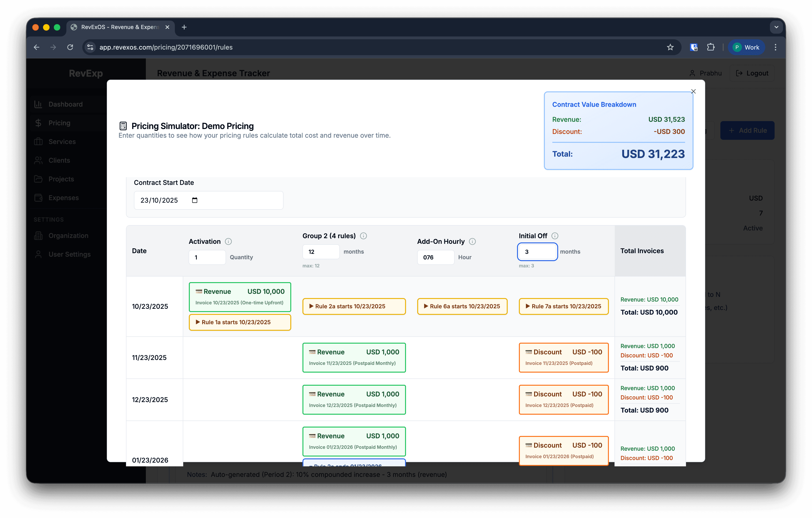This screenshot has height=518, width=812.
Task: Expand Rule 7a starts 10/23/2025
Action: 564,306
